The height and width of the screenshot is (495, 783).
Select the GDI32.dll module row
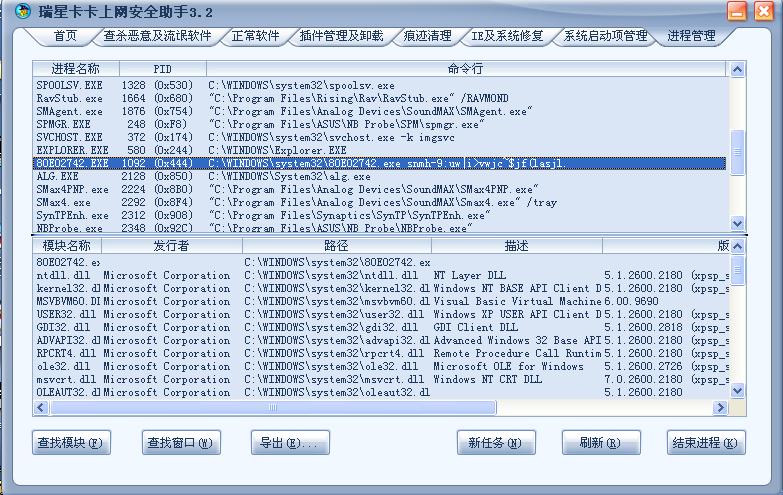coord(382,327)
